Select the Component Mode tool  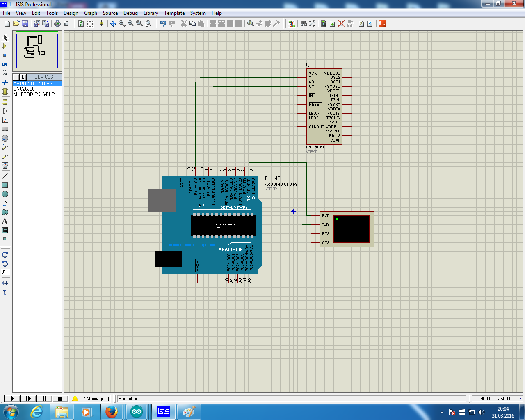click(x=5, y=46)
